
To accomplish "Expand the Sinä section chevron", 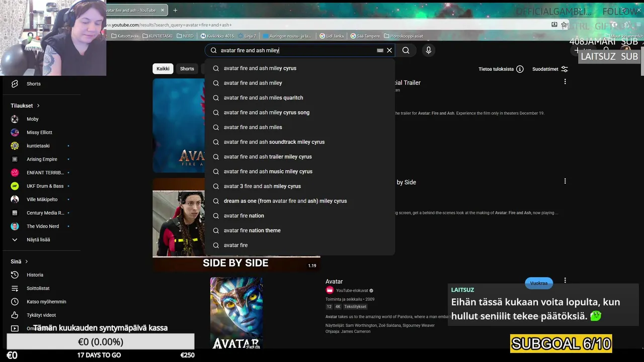I will point(26,261).
